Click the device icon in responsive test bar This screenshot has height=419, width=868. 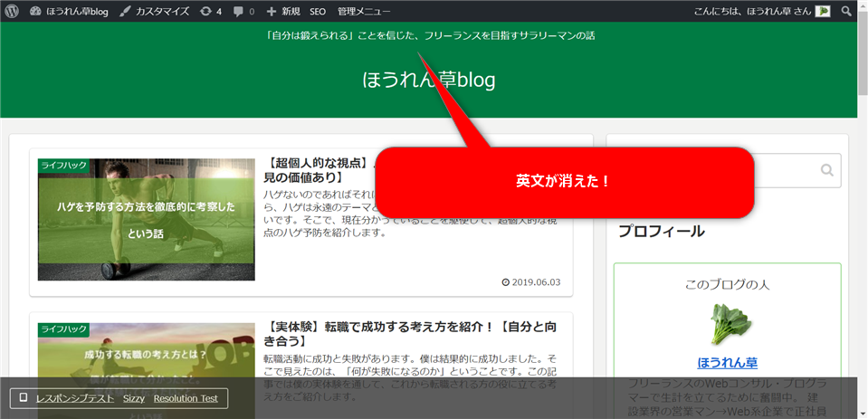24,398
